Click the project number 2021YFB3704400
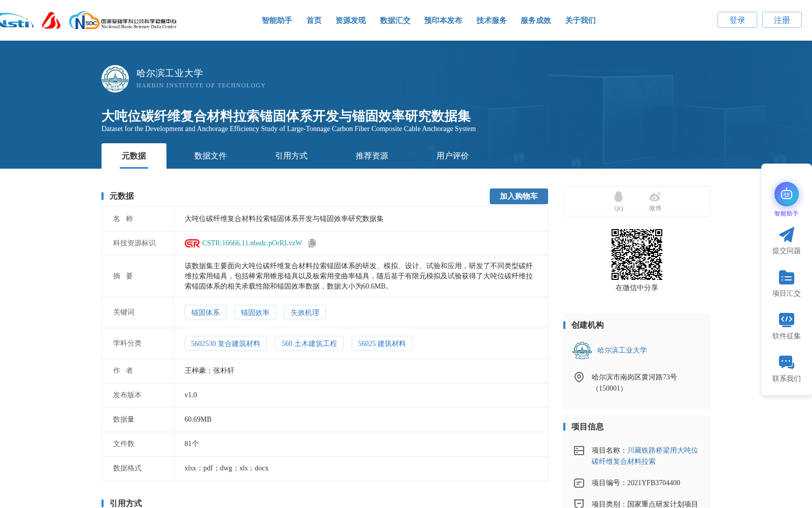This screenshot has height=508, width=812. [x=654, y=483]
